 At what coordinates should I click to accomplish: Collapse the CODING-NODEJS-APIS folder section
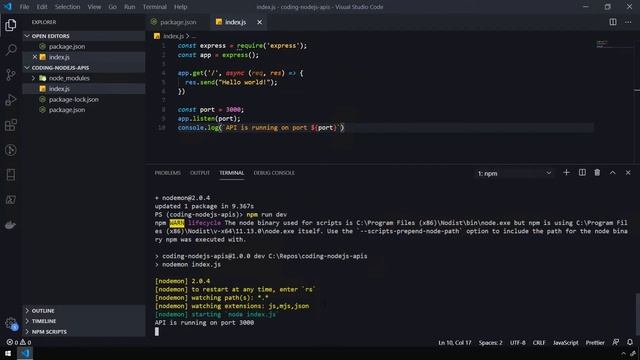click(x=84, y=68)
